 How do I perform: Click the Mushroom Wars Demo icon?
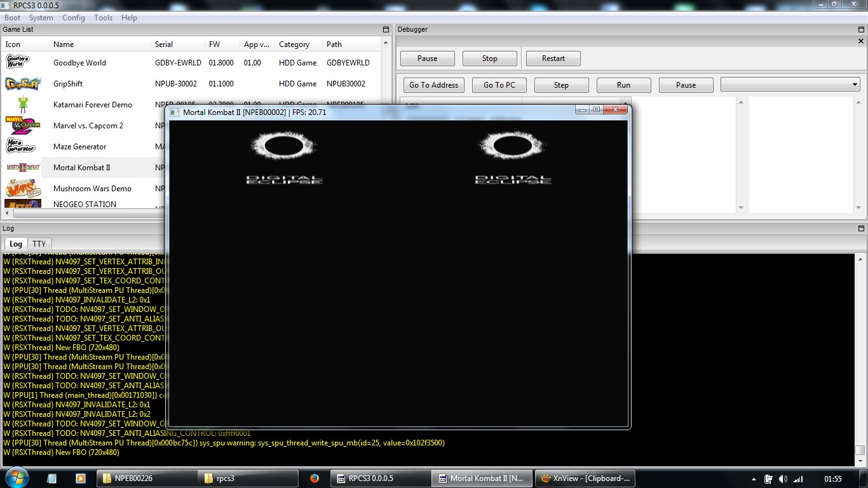point(23,189)
